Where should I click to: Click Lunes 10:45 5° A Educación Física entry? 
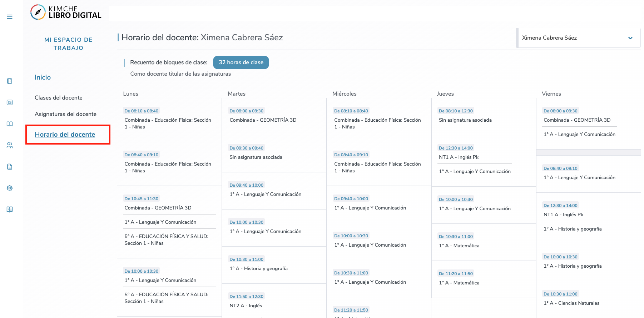pos(167,240)
